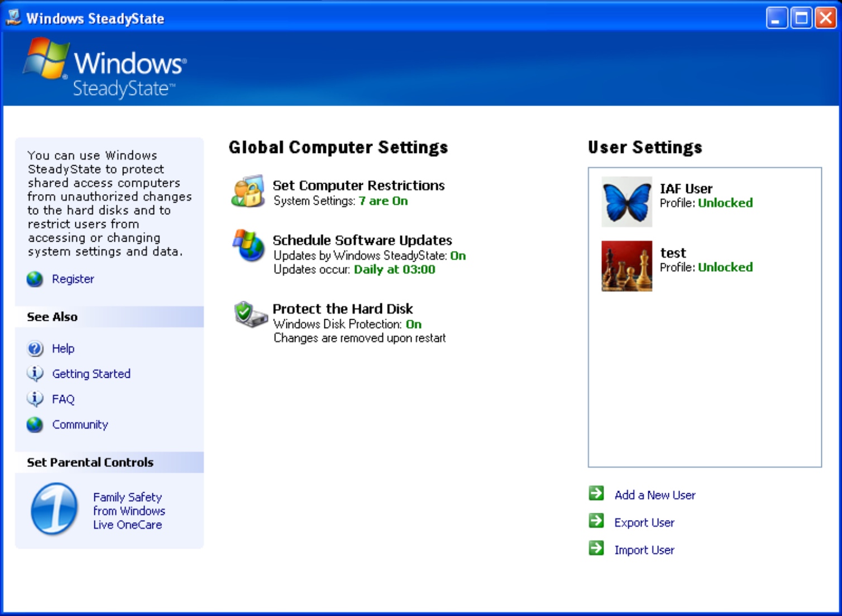Click the Set Computer Restrictions padlock icon

point(248,191)
